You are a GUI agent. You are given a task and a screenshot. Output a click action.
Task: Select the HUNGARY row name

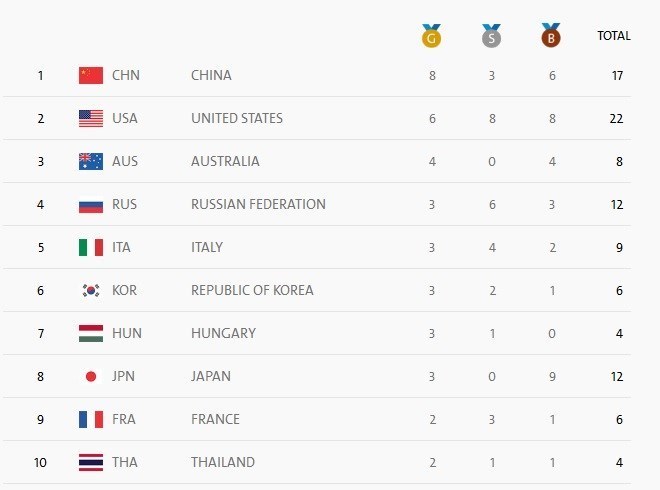223,333
